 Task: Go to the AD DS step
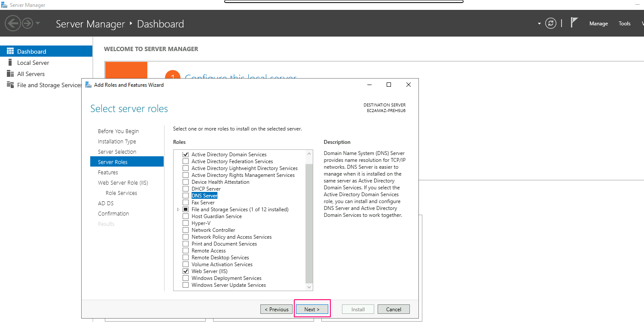coord(106,204)
